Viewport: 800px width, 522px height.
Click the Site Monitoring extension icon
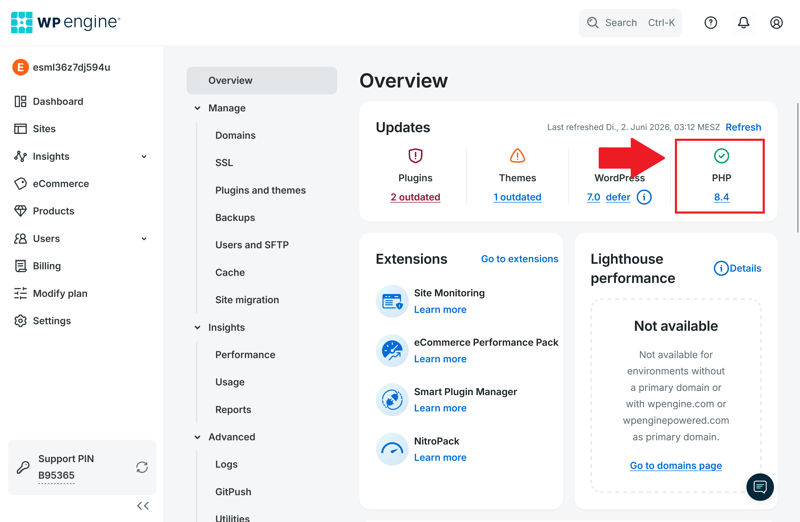coord(392,301)
